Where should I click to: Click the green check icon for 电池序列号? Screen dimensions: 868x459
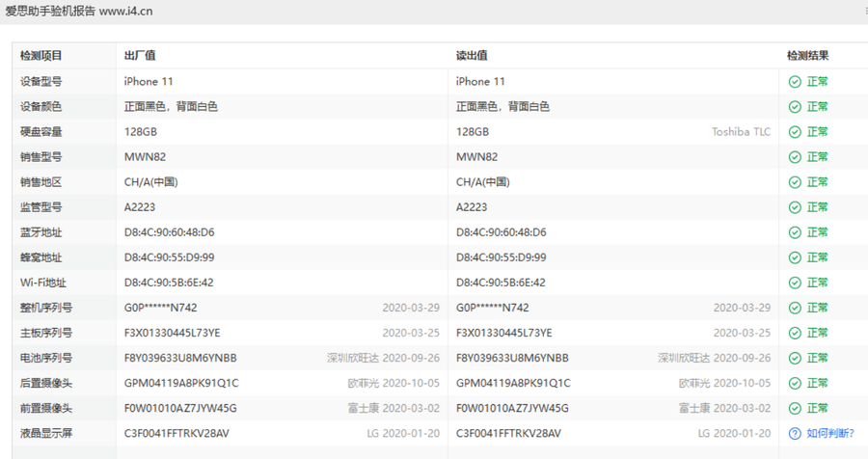pos(795,358)
